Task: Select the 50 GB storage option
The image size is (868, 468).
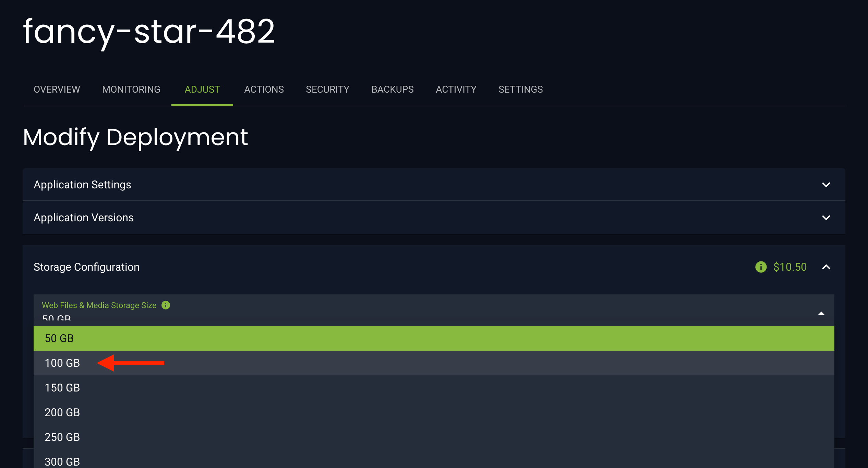Action: pos(59,338)
